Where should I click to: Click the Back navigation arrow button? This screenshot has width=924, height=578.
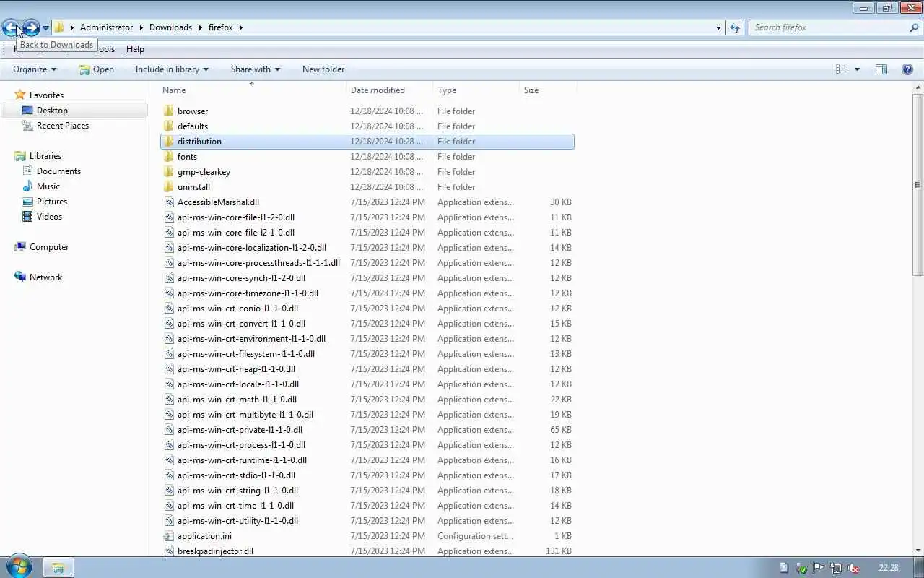(11, 27)
